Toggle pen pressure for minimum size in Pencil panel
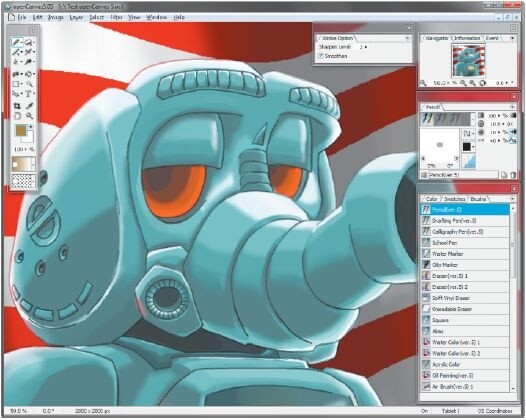 point(513,133)
